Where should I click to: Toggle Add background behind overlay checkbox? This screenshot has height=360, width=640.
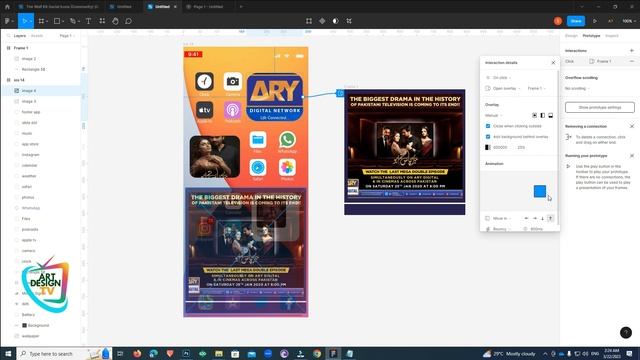point(488,137)
